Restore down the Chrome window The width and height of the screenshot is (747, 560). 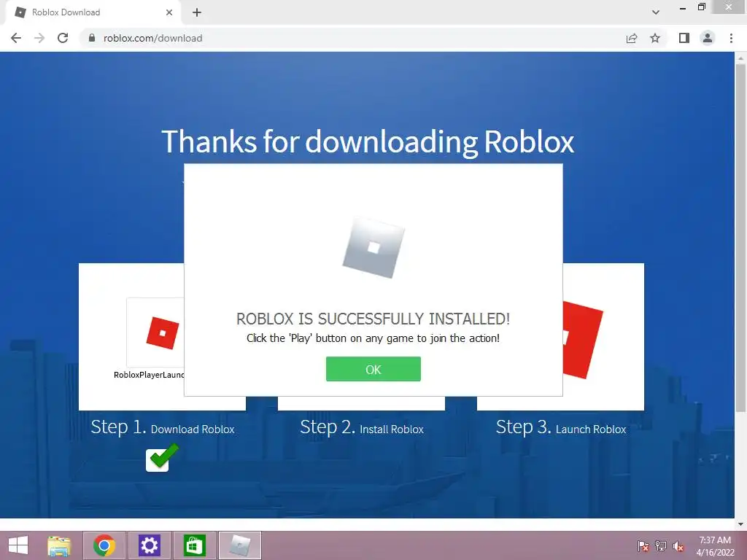pyautogui.click(x=701, y=7)
